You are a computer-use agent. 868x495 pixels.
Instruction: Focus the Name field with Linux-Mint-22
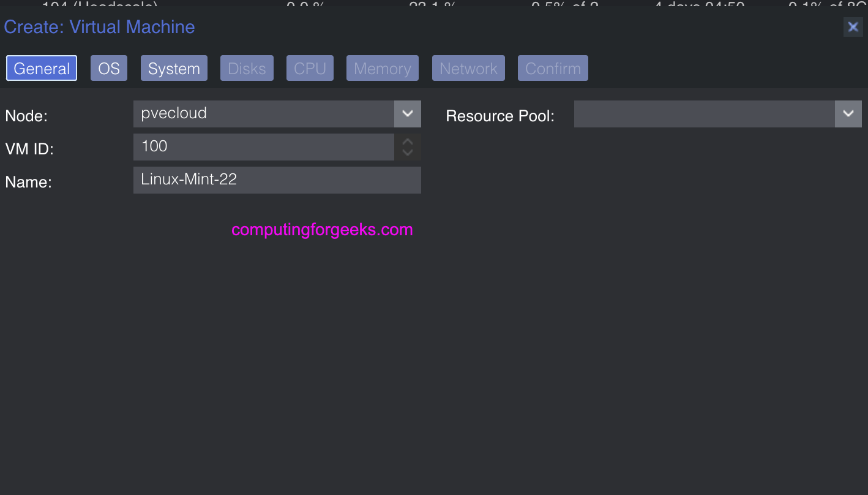coord(277,180)
